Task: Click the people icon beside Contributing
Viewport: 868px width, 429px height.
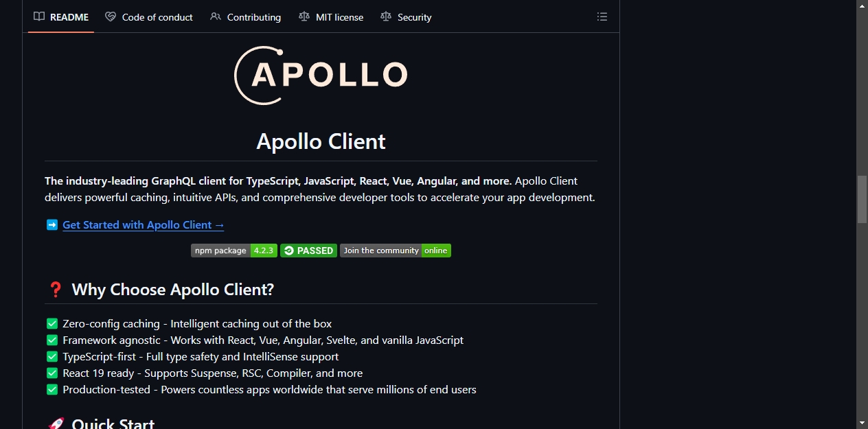Action: 216,16
